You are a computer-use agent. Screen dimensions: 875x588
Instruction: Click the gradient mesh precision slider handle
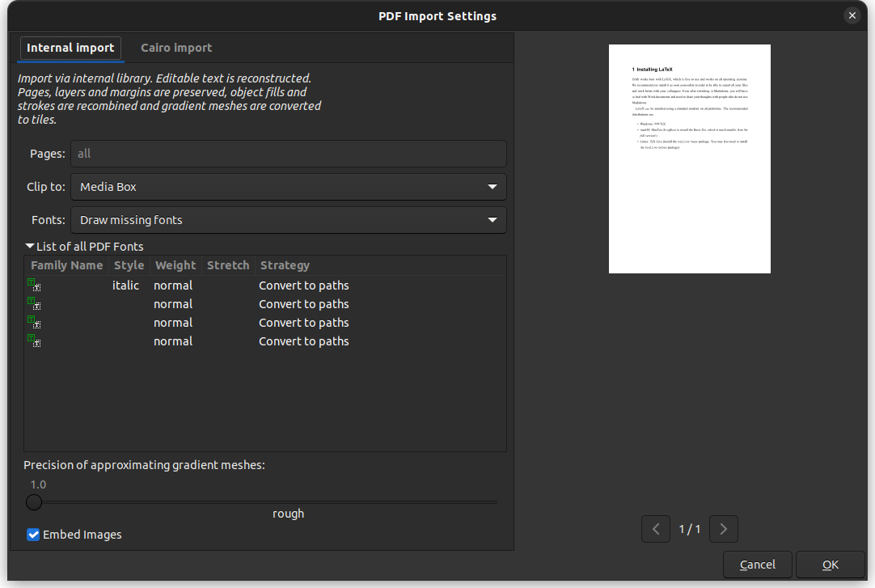pyautogui.click(x=34, y=501)
